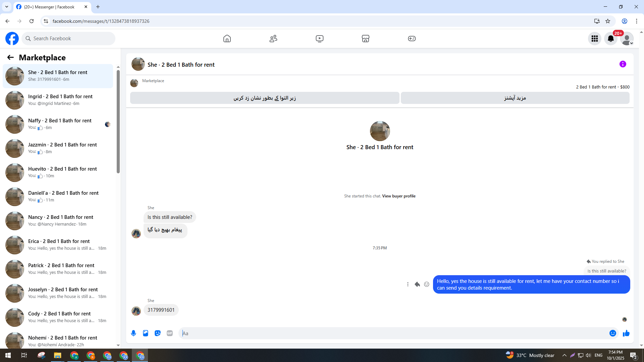The height and width of the screenshot is (362, 644).
Task: Record a voice clip with microphone icon
Action: tap(133, 333)
